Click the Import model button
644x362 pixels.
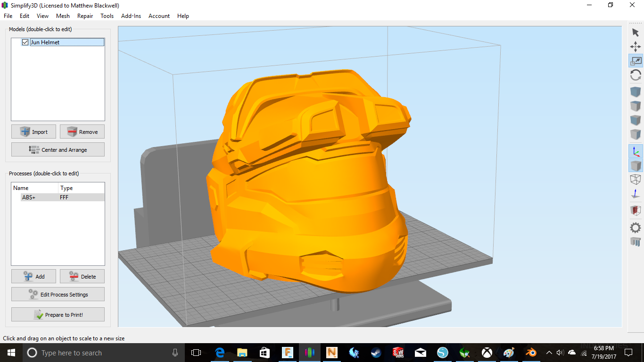point(33,132)
